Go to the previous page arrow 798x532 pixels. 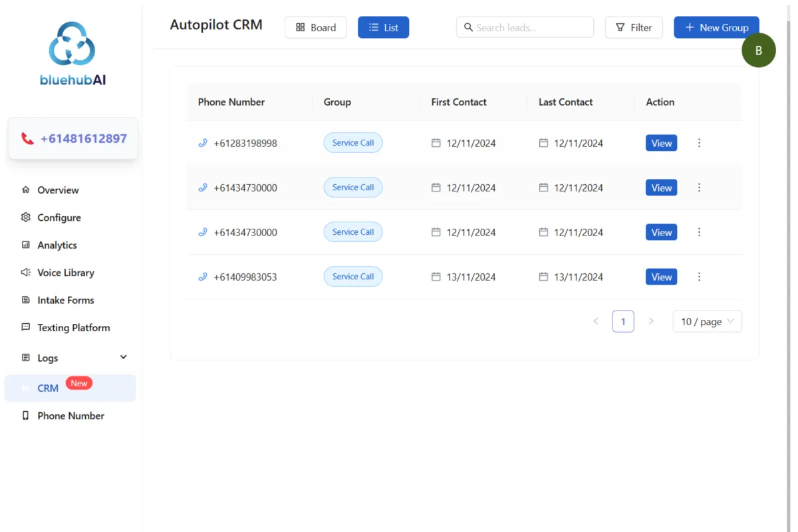[x=596, y=321]
